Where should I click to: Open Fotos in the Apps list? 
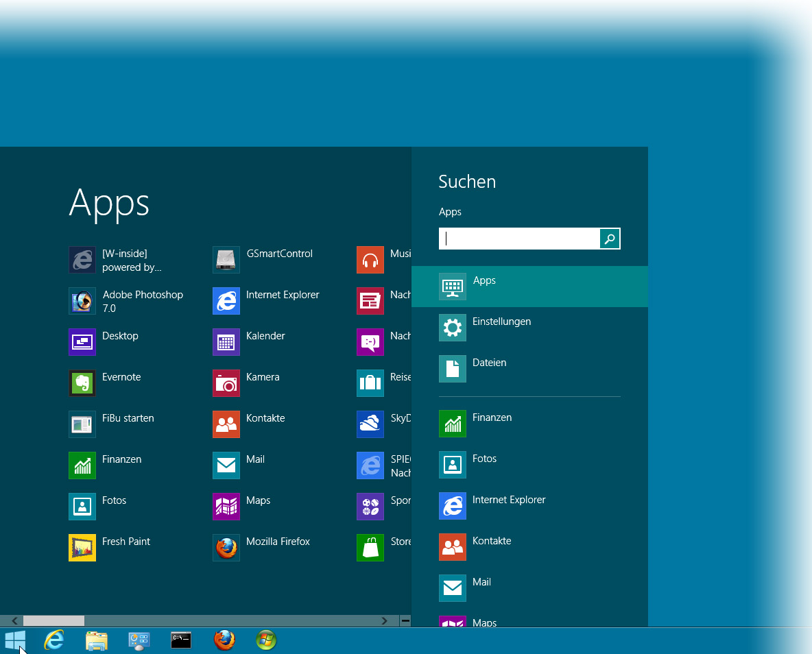pyautogui.click(x=82, y=507)
